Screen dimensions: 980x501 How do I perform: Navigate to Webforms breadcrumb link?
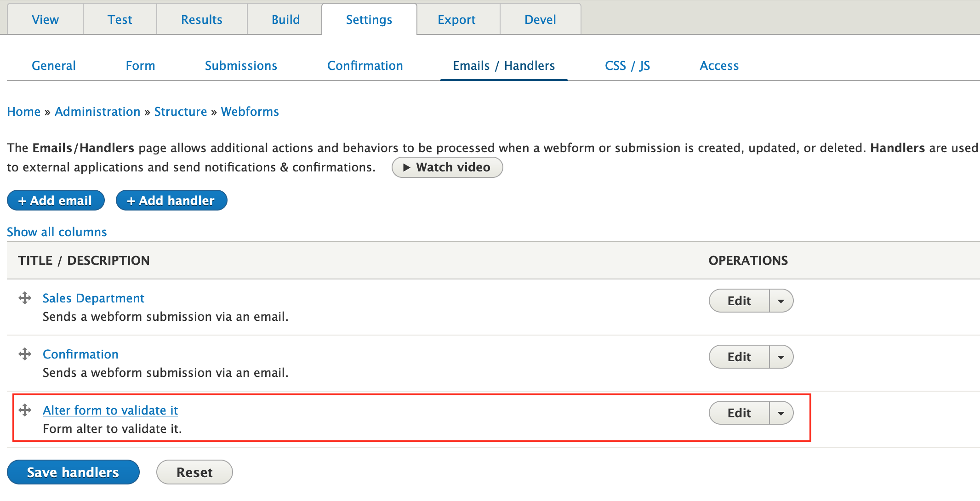(250, 112)
